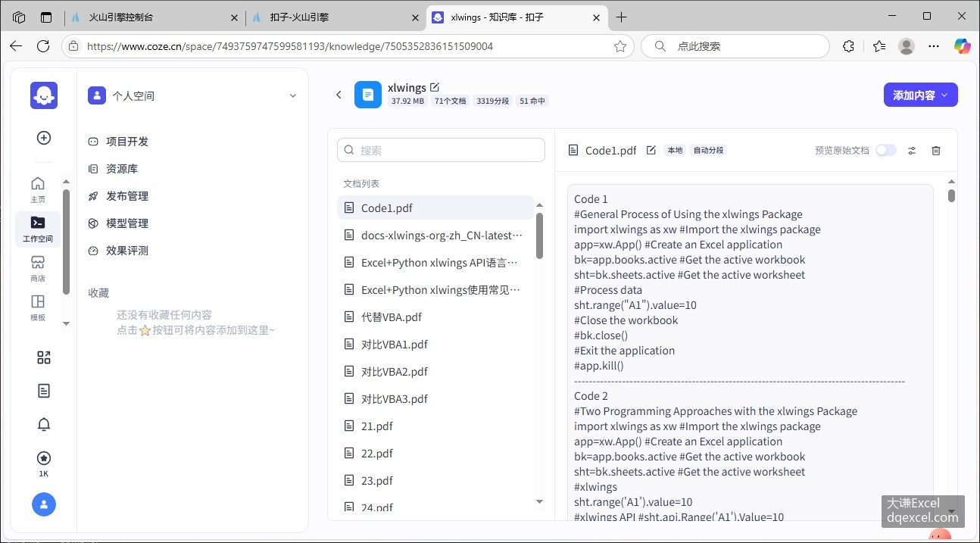Click the edit icon beside Code1.pdf title
The image size is (980, 543).
[651, 150]
